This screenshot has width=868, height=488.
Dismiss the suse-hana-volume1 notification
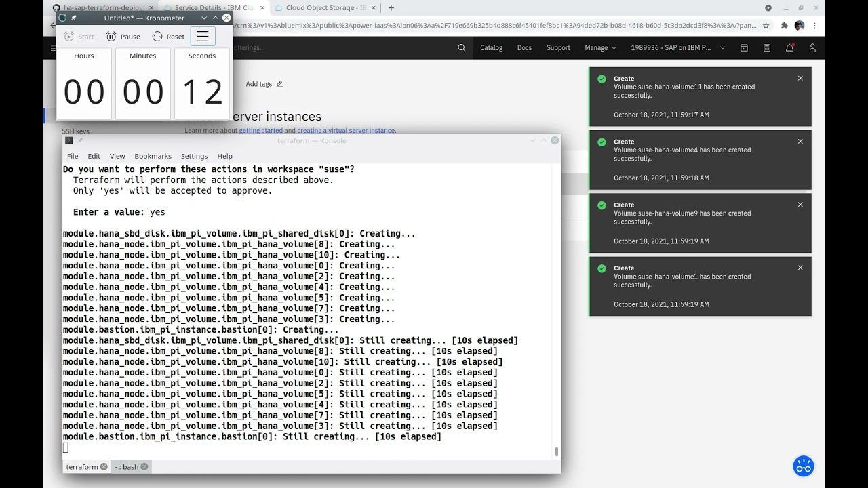[x=800, y=267]
